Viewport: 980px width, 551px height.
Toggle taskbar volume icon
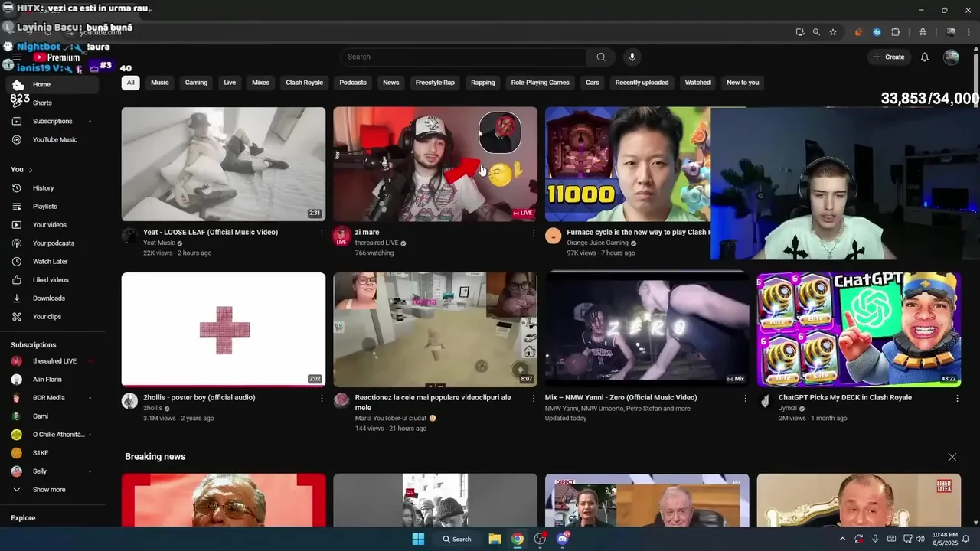click(922, 539)
